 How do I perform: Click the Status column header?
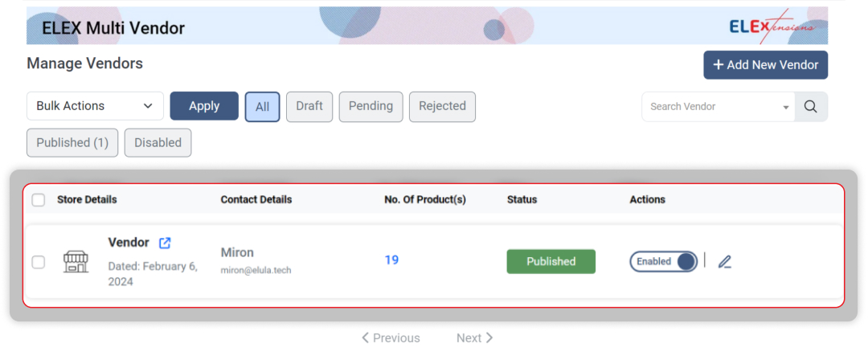click(522, 199)
